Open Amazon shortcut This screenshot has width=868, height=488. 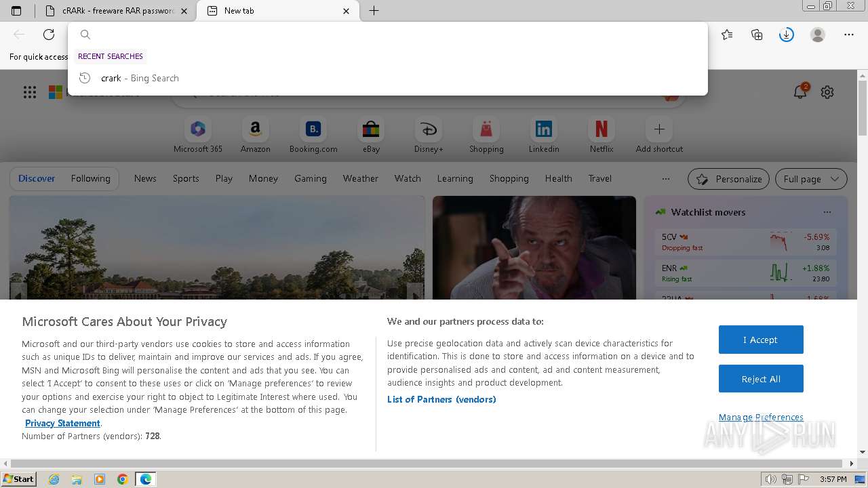click(256, 136)
